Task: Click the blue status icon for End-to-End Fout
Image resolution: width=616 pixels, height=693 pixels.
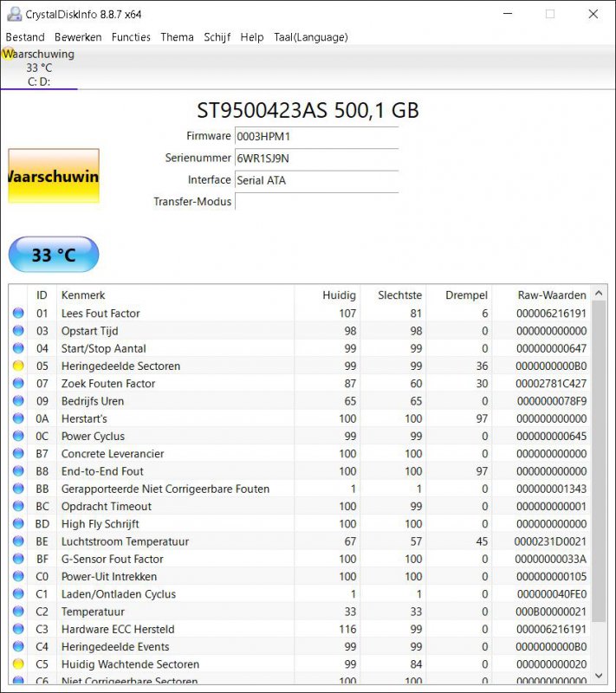Action: pos(18,471)
